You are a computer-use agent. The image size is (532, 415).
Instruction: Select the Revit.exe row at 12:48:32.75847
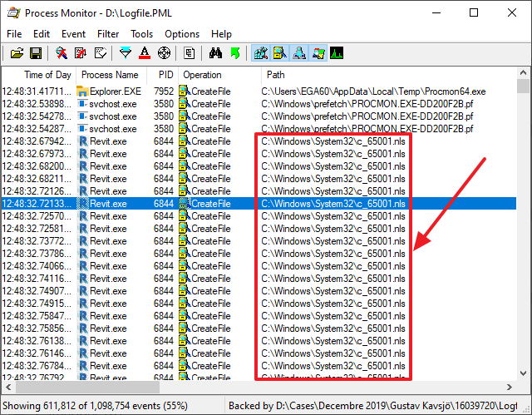259,316
